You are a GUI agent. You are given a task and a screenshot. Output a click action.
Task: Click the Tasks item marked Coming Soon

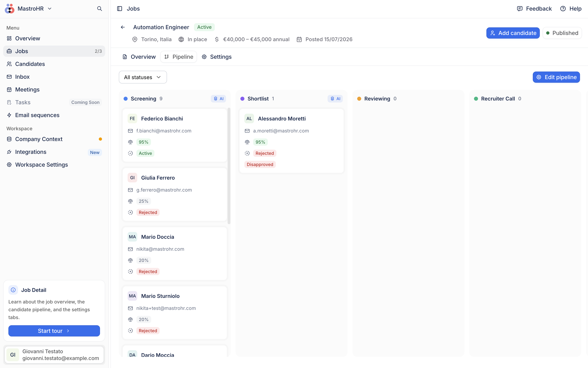[x=54, y=102]
